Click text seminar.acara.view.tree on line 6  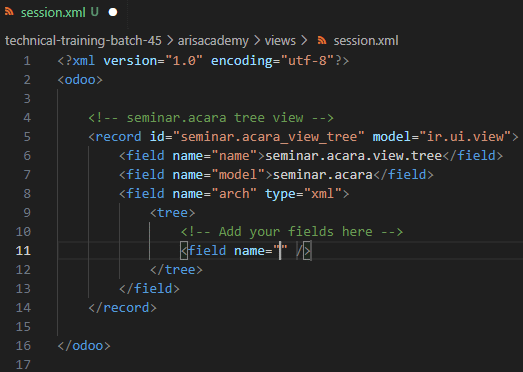point(354,156)
